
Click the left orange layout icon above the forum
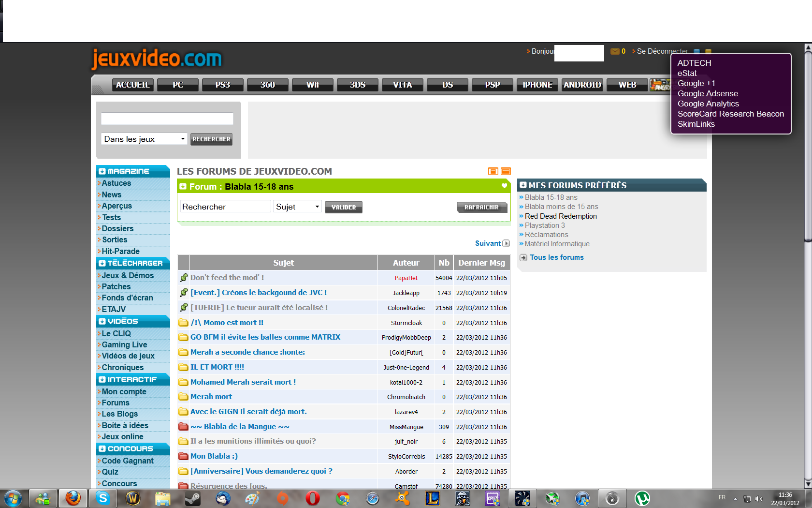click(x=493, y=171)
